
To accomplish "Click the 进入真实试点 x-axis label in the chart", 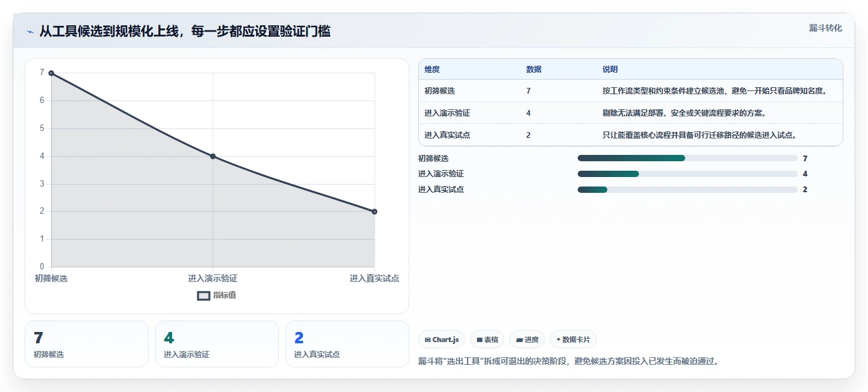I will [375, 279].
